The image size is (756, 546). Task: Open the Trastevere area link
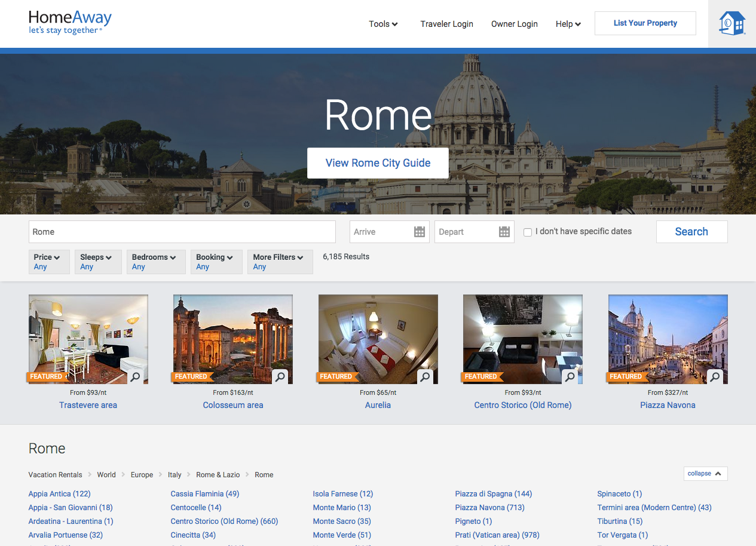[x=88, y=405]
